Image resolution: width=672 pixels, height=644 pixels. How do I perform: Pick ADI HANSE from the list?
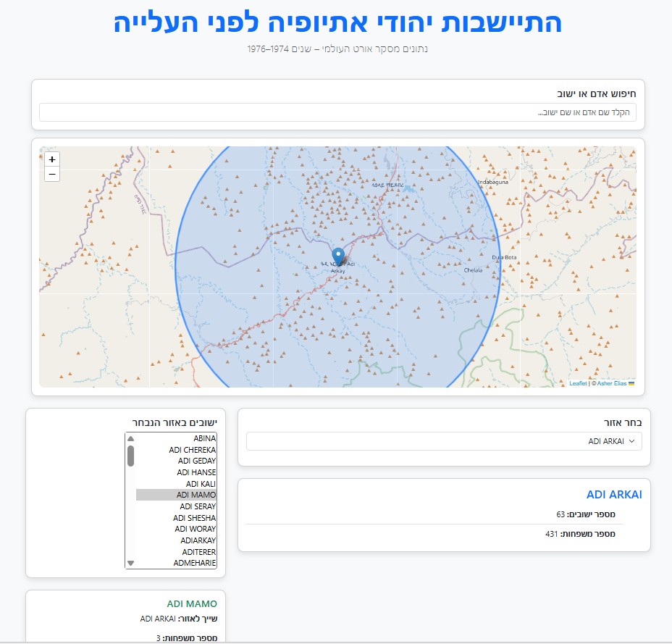tap(176, 472)
